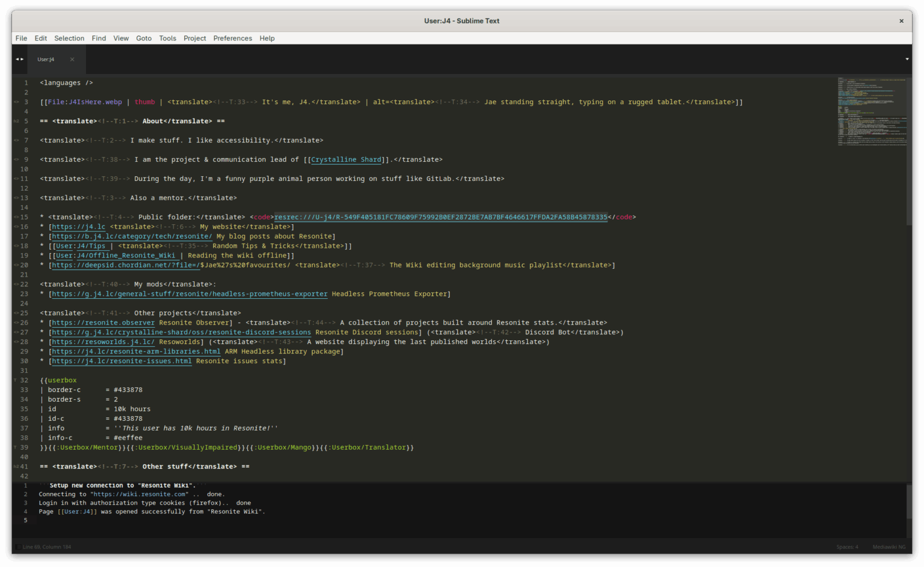Click the resrec public folder link

(441, 217)
